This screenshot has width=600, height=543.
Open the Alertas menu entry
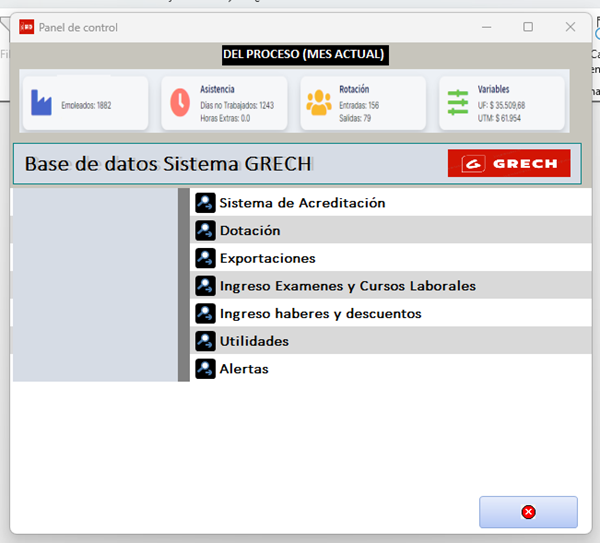[244, 369]
